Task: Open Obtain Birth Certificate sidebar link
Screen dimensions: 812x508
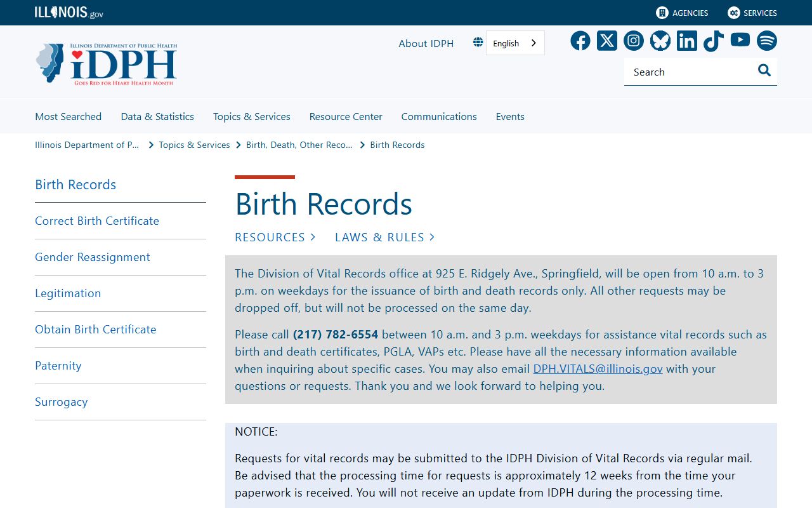Action: pos(96,329)
